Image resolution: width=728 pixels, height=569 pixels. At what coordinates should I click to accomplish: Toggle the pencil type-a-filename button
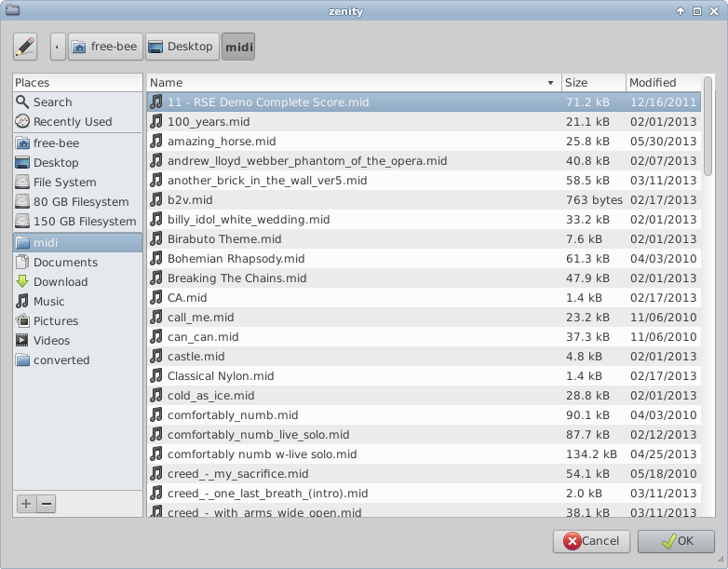point(25,47)
